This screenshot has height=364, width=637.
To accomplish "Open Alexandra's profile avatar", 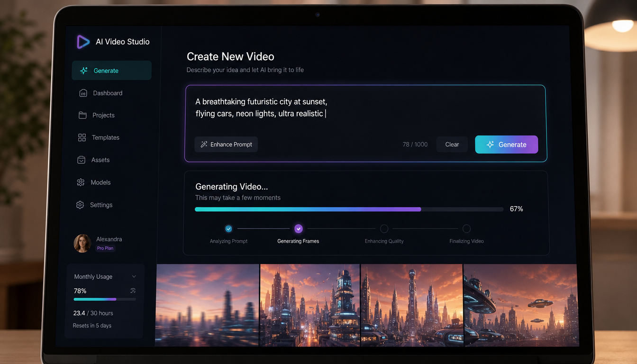I will 82,243.
